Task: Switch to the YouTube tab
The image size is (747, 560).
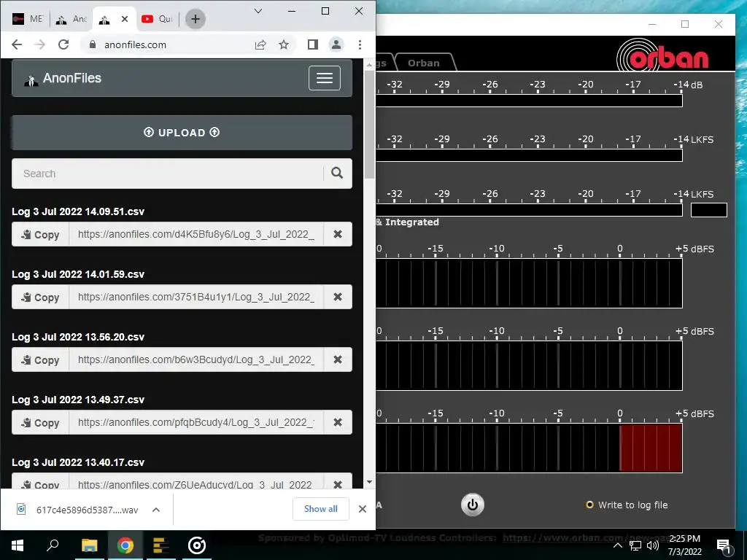Action: pyautogui.click(x=158, y=19)
